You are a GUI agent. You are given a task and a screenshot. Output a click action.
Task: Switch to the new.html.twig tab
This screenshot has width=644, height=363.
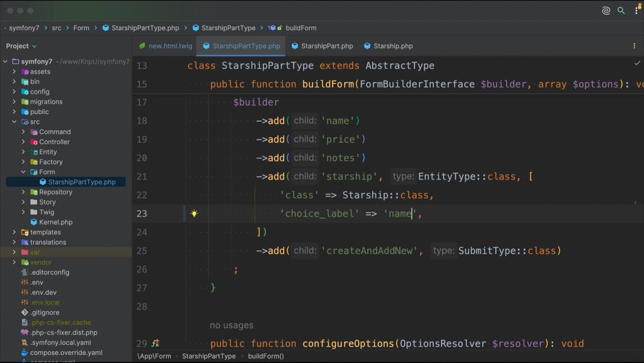point(166,46)
